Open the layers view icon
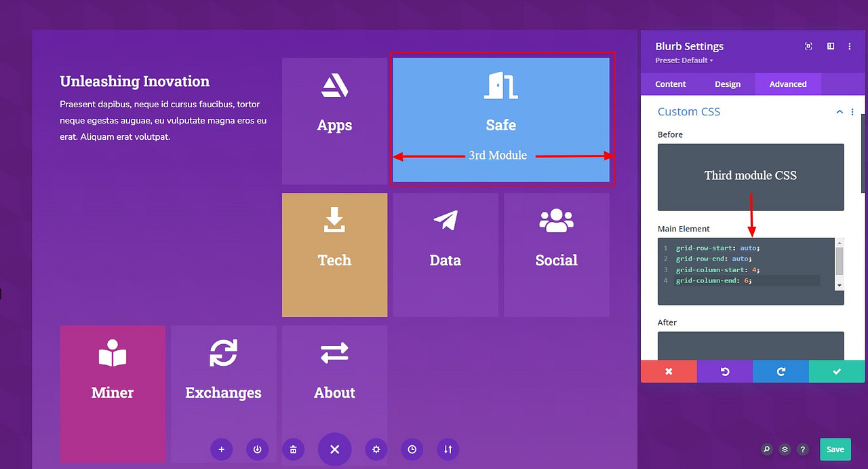The width and height of the screenshot is (868, 469). point(785,449)
